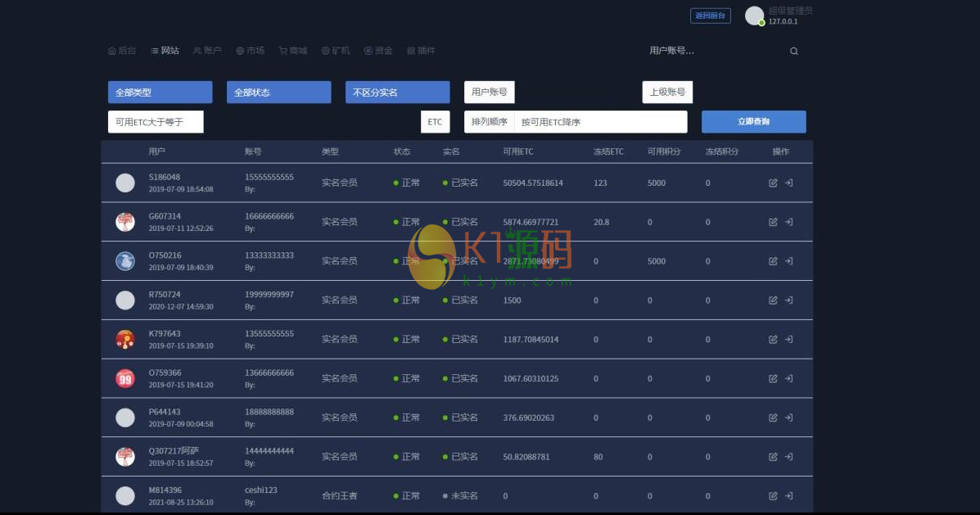This screenshot has height=515, width=980.
Task: Log in as O759366 via arrow icon
Action: [x=788, y=378]
